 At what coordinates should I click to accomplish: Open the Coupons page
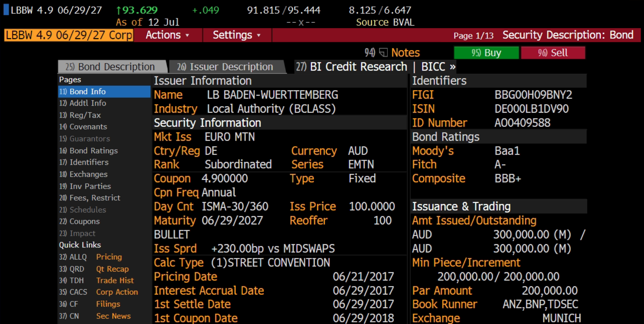click(x=104, y=222)
